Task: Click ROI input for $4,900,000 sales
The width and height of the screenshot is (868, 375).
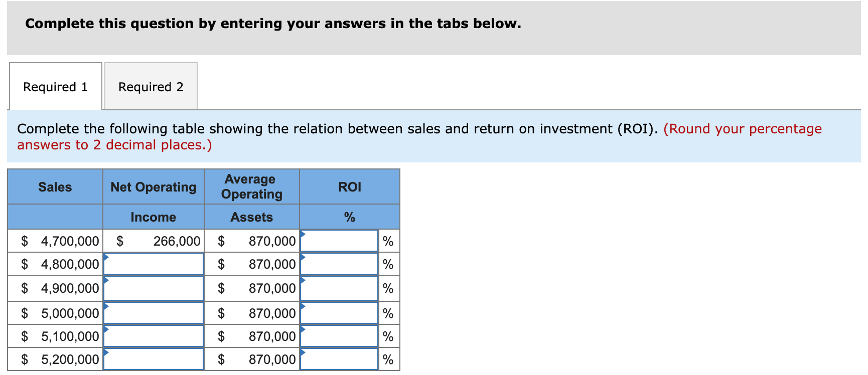Action: point(339,288)
